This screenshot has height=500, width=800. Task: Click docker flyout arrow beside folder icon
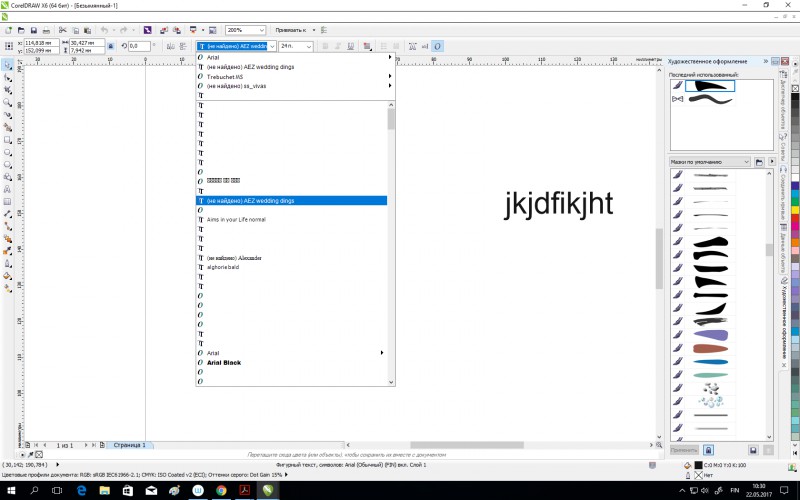(771, 161)
